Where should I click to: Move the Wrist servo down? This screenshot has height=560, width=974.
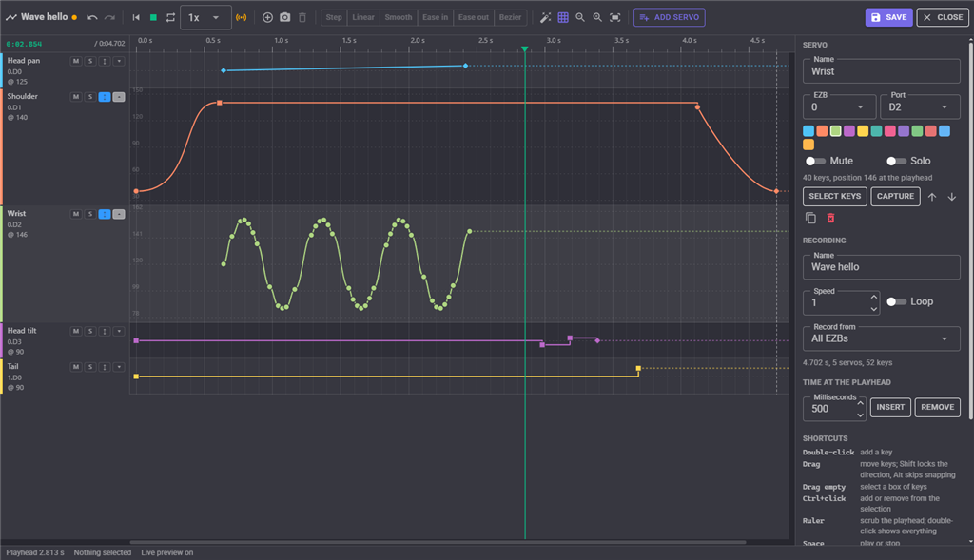click(951, 197)
